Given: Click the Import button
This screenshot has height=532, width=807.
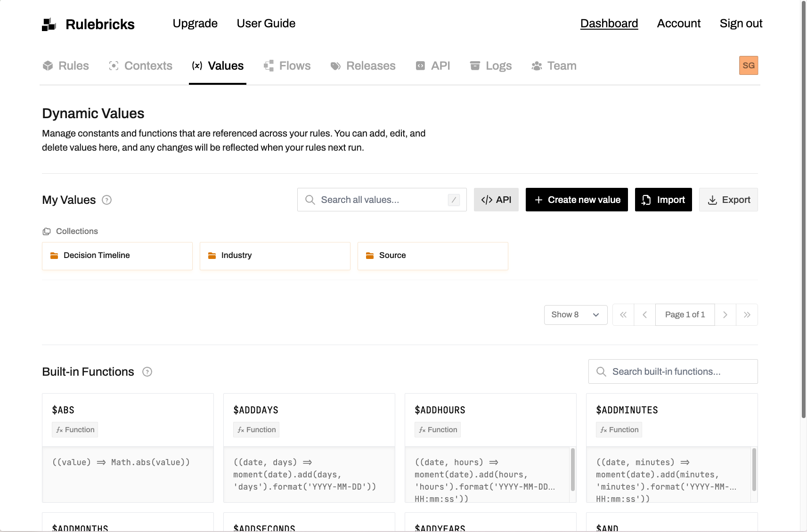Looking at the screenshot, I should (x=663, y=200).
